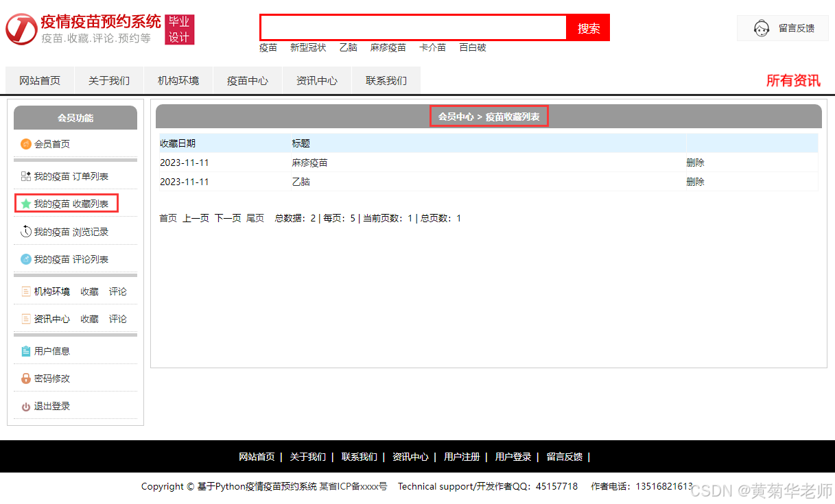Open the 用户注册 footer link
The height and width of the screenshot is (504, 835).
(460, 456)
